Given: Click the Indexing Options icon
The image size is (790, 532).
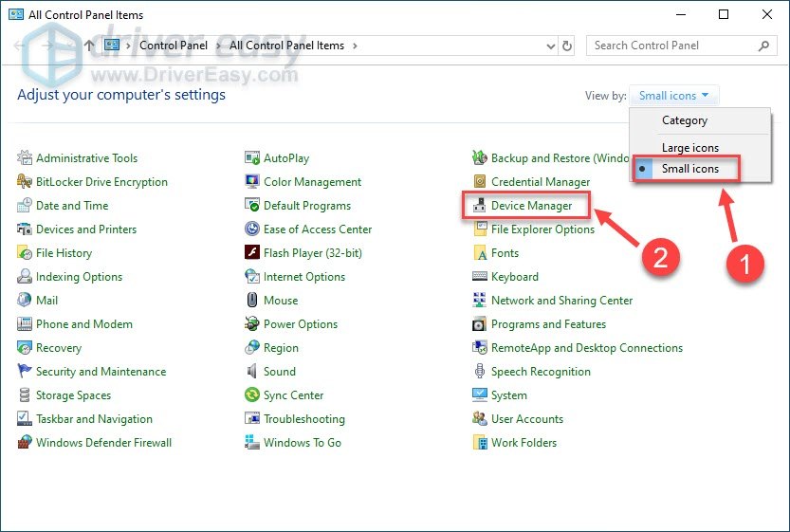Looking at the screenshot, I should click(25, 276).
